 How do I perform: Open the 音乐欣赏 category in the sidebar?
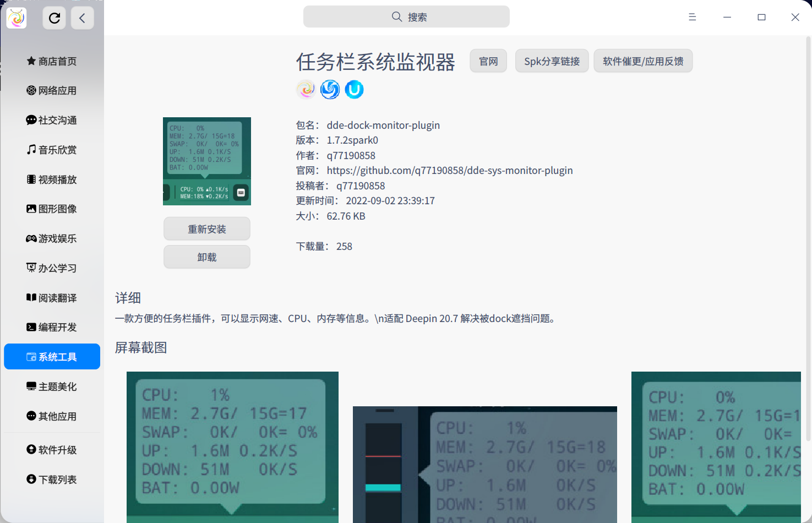[51, 149]
